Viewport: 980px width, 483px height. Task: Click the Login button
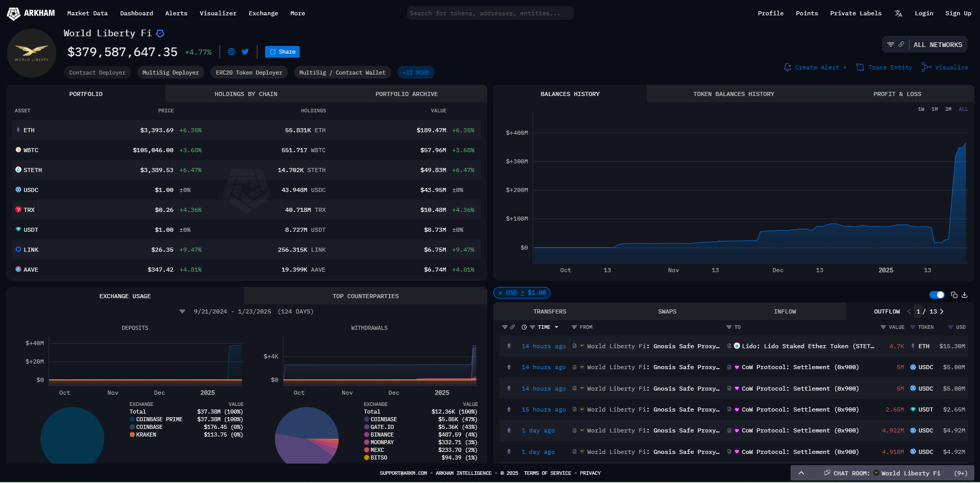[924, 13]
